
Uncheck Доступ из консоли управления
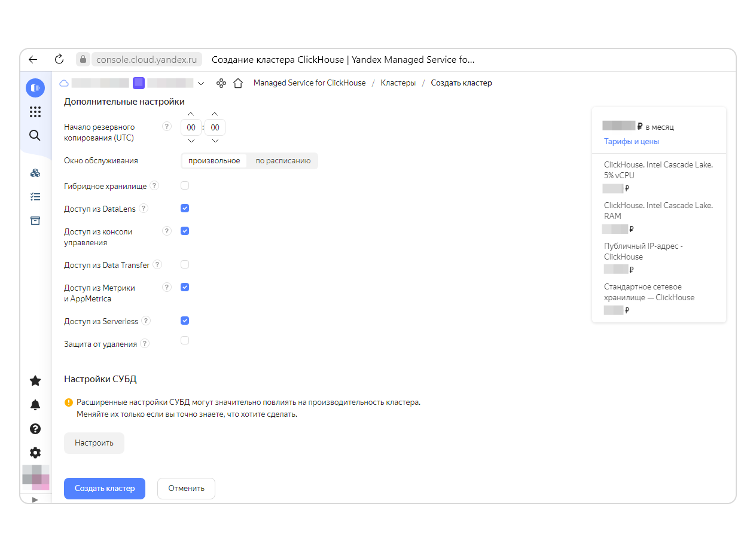(x=185, y=231)
